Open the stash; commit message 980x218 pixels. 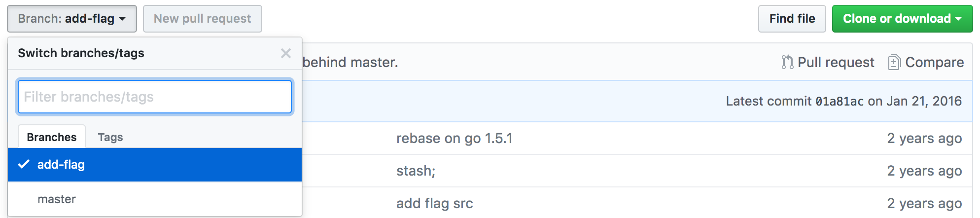[416, 171]
